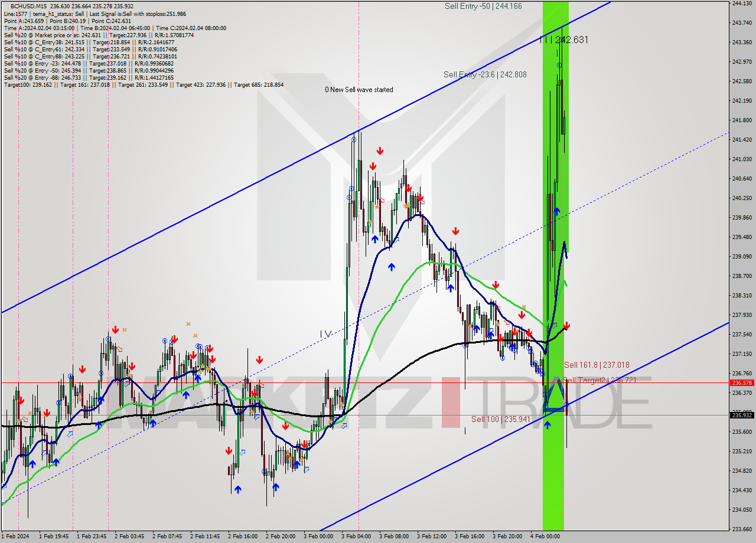This screenshot has width=756, height=543.
Task: Select the 240.250 price axis value
Action: click(742, 198)
